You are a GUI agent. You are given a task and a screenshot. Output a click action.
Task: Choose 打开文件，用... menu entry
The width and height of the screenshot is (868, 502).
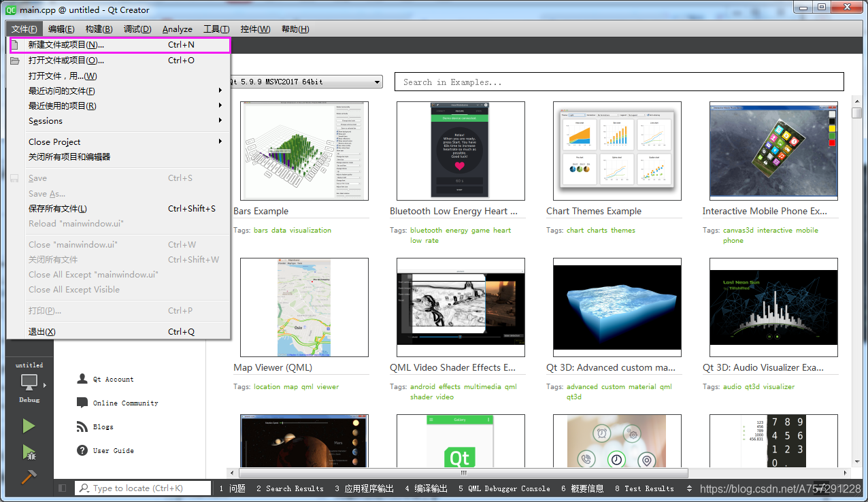click(119, 76)
